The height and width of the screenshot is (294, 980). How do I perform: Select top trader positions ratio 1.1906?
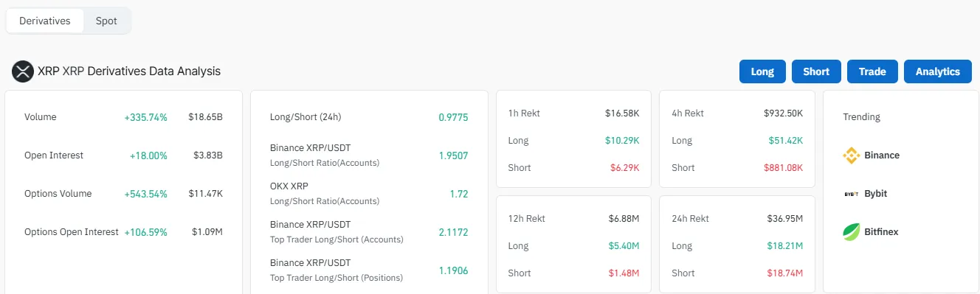tap(453, 270)
